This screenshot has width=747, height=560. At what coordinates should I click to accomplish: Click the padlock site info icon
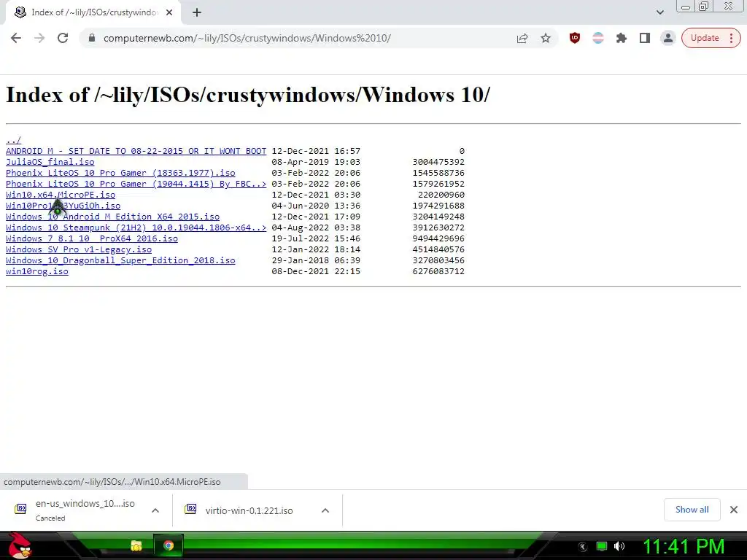click(x=92, y=38)
